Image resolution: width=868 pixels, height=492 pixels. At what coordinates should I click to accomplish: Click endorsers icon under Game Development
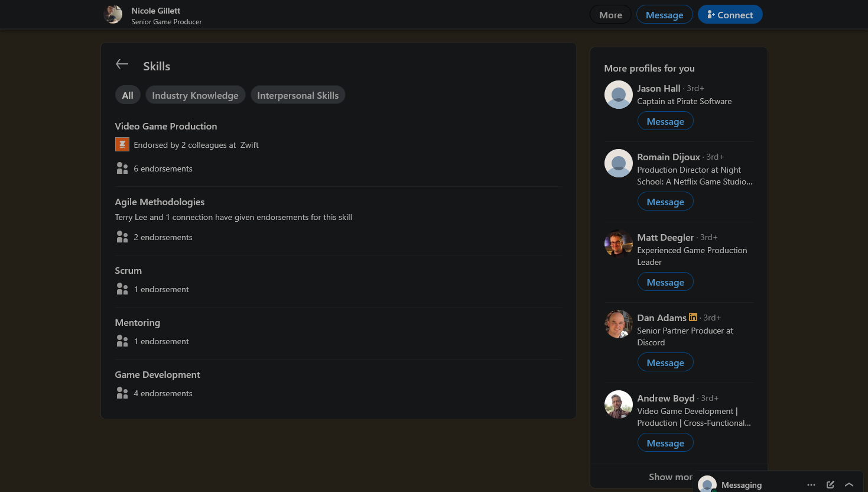[x=122, y=393]
